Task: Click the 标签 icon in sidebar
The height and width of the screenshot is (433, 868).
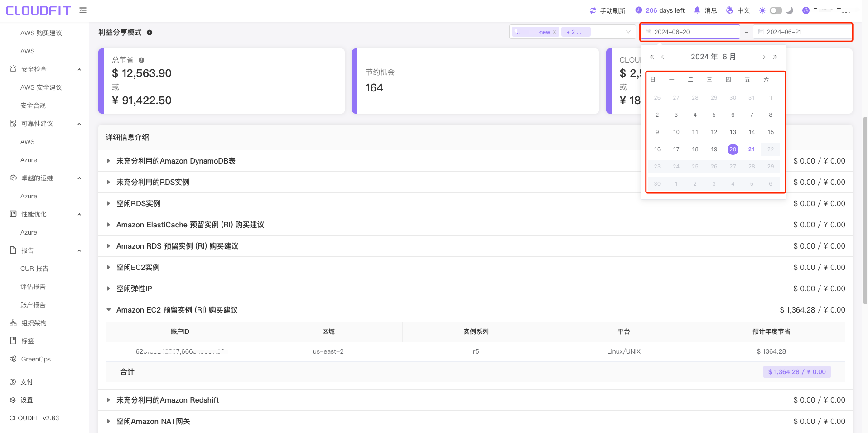Action: (13, 341)
